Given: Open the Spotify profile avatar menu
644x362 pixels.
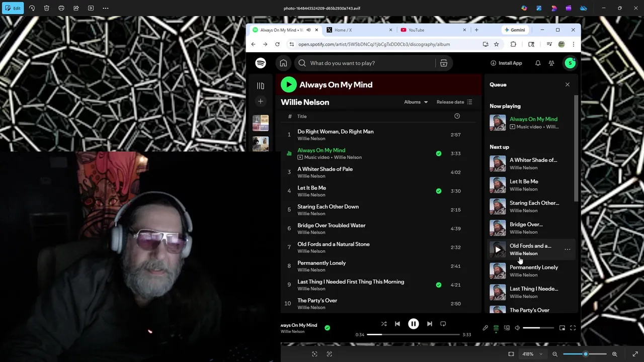Looking at the screenshot, I should pyautogui.click(x=570, y=63).
